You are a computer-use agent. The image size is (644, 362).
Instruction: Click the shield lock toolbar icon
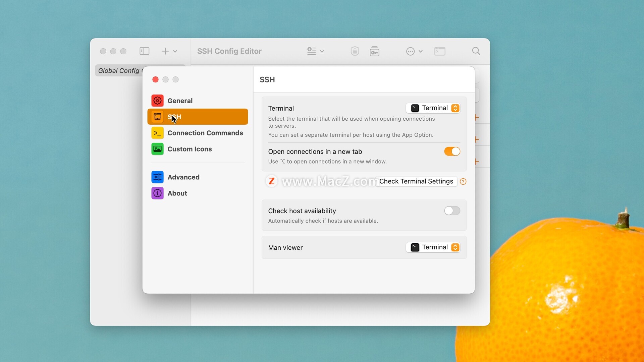pos(355,51)
